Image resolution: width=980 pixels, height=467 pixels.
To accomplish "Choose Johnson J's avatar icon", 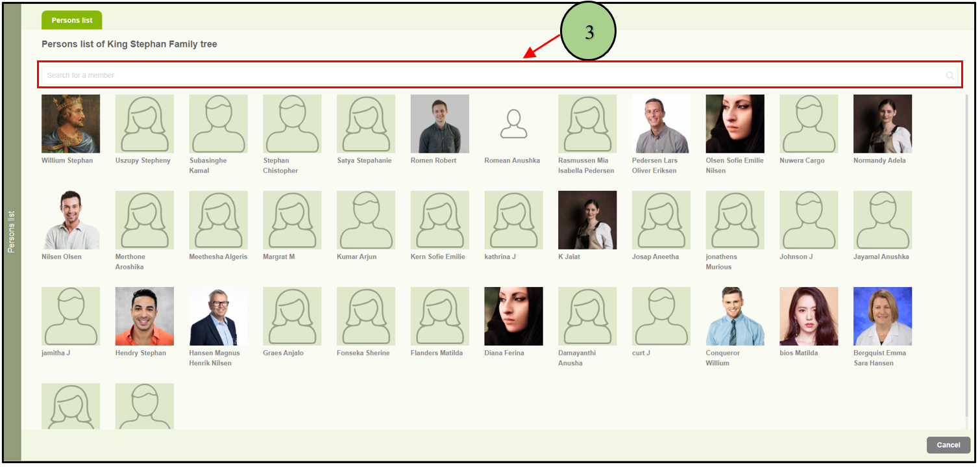I will click(x=809, y=220).
